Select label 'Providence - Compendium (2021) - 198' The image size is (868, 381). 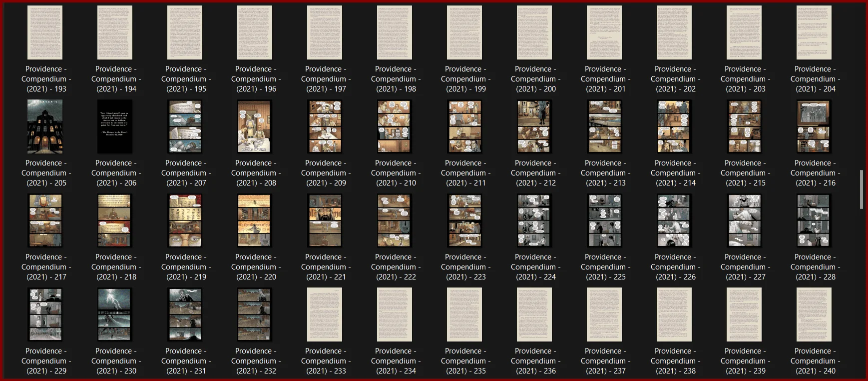396,79
